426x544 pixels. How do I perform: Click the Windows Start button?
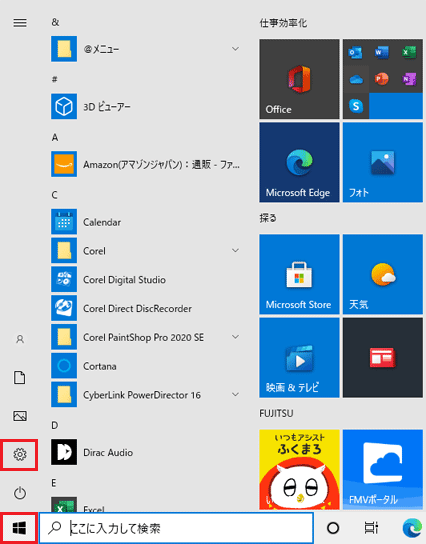click(19, 528)
